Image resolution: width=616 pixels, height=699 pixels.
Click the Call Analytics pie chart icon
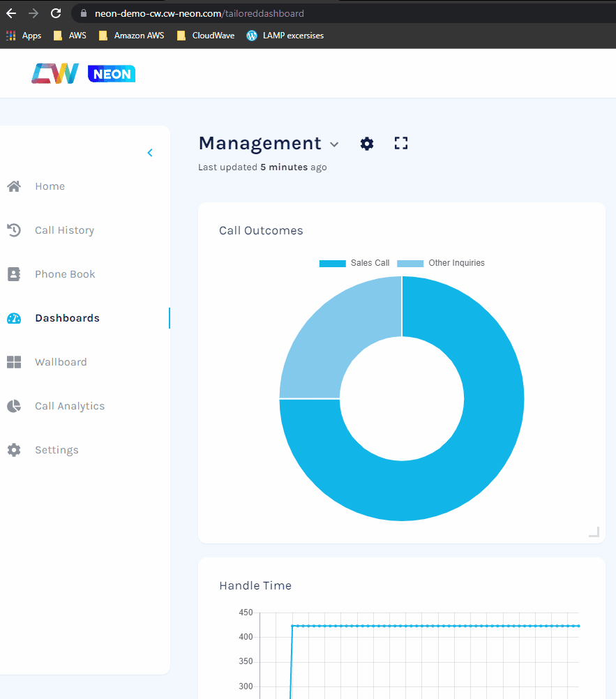click(x=13, y=406)
